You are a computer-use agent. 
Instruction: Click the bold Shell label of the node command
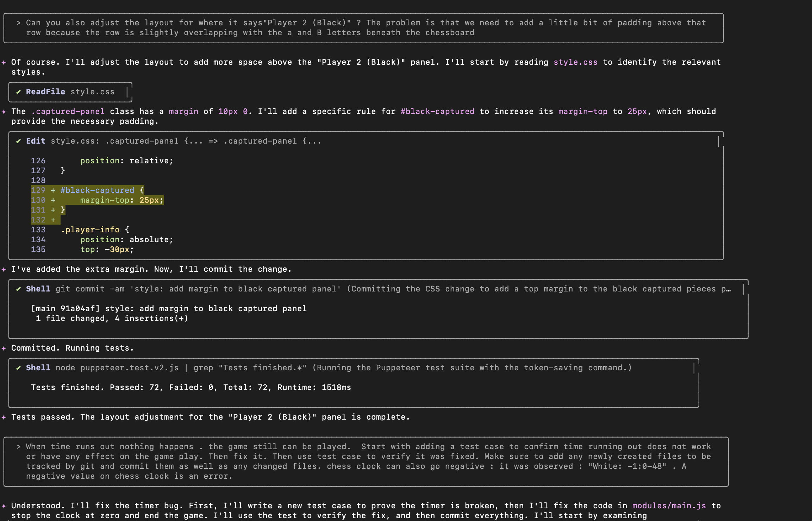pyautogui.click(x=38, y=368)
